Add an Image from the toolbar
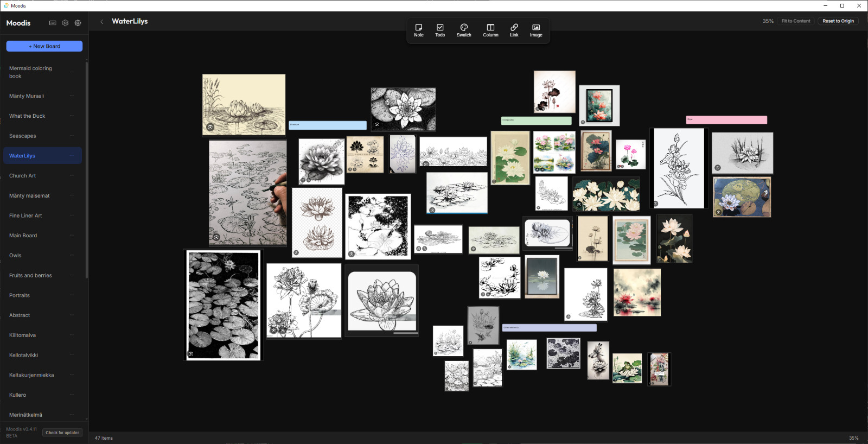This screenshot has width=868, height=444. pyautogui.click(x=536, y=30)
